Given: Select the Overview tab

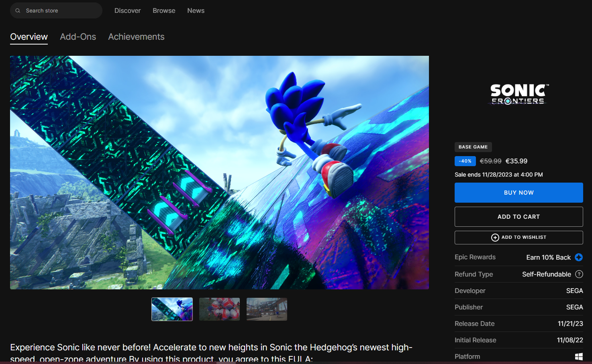Looking at the screenshot, I should 29,37.
